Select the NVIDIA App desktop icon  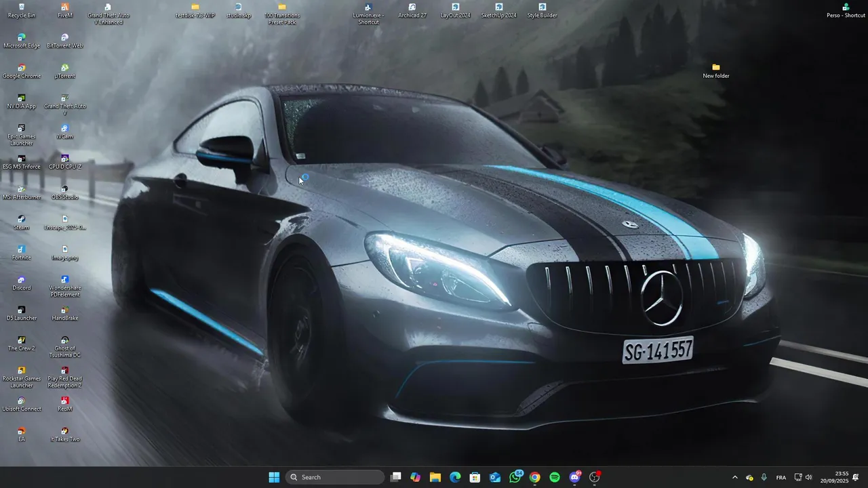tap(22, 102)
